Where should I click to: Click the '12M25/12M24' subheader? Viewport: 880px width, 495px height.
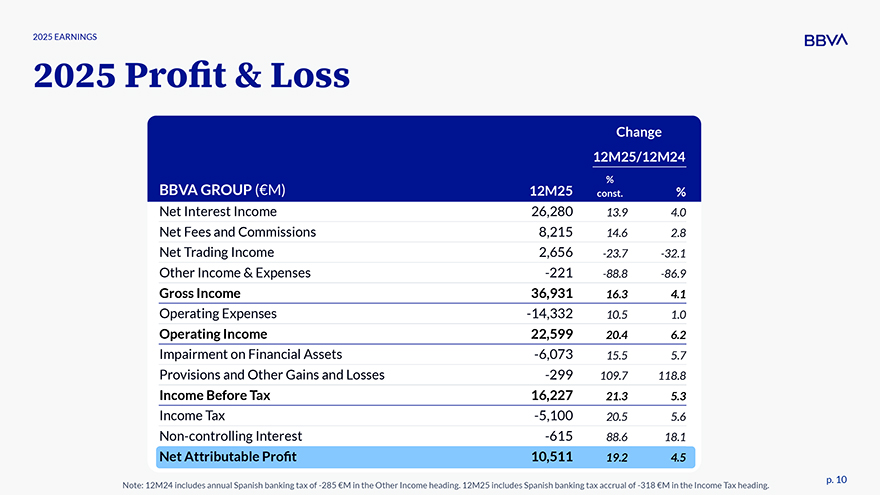tap(639, 157)
